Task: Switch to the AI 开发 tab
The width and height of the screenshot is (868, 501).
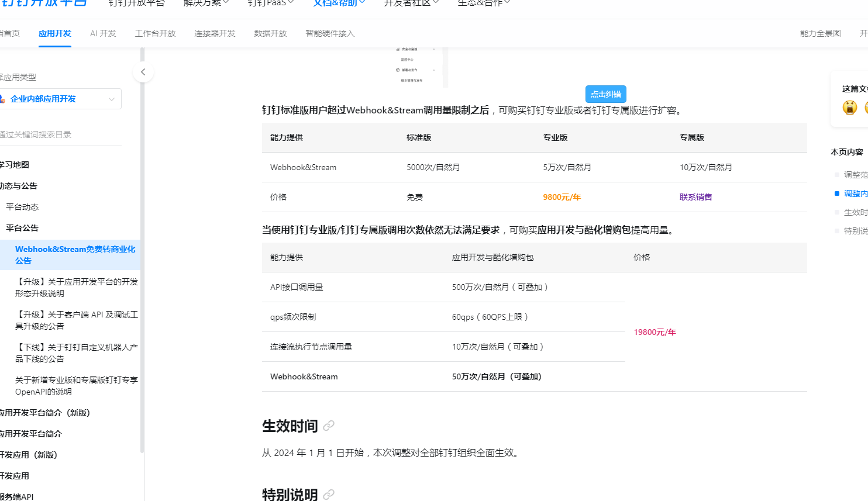Action: 103,33
